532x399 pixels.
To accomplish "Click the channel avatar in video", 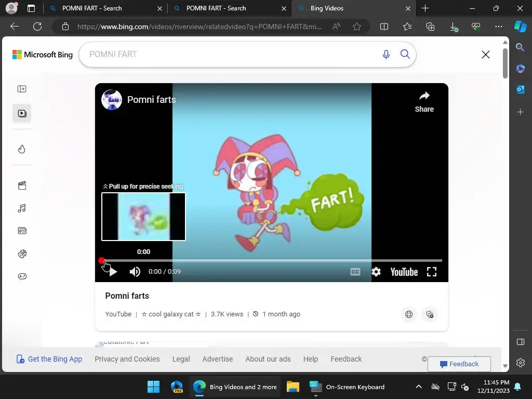I will (x=112, y=100).
